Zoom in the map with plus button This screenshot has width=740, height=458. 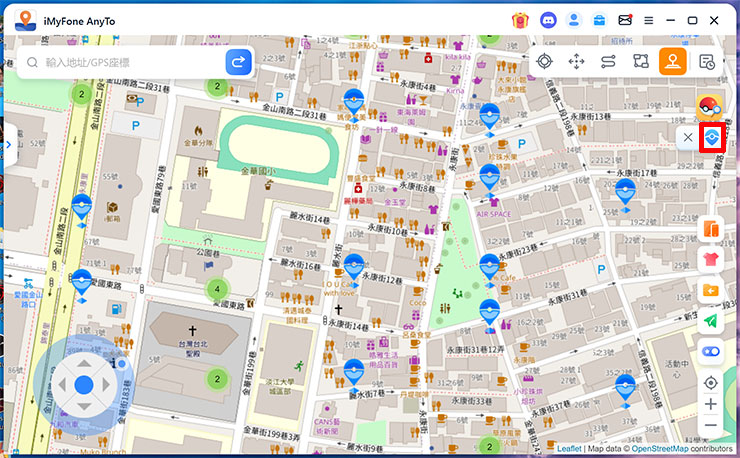(x=711, y=404)
